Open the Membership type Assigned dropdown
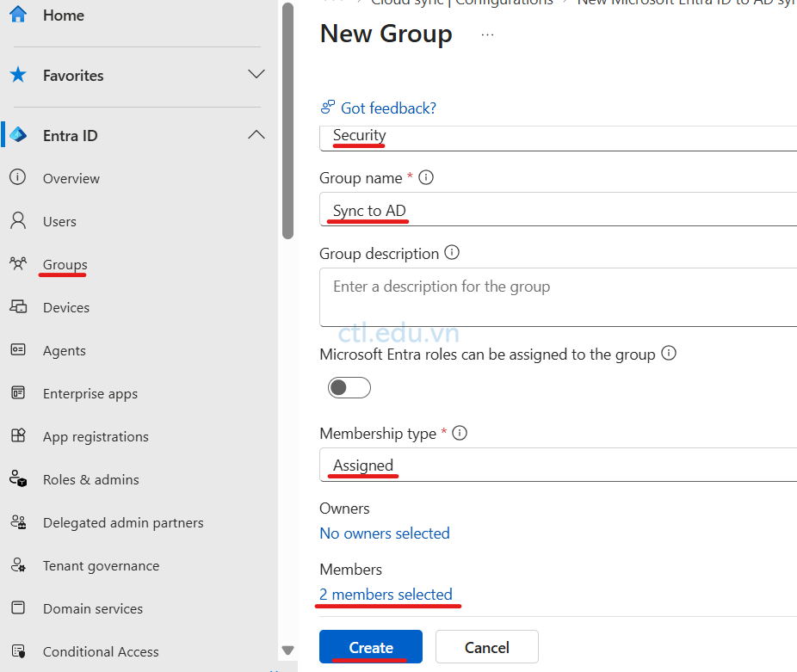The image size is (797, 672). pos(558,465)
